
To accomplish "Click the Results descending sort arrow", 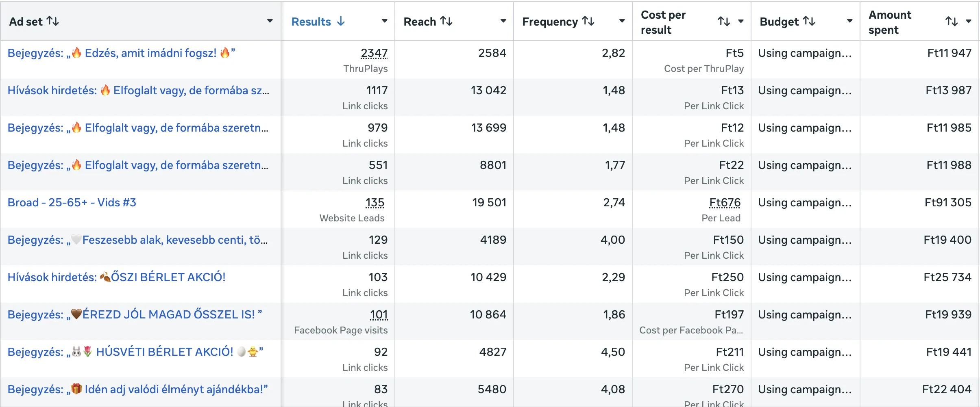I will coord(341,21).
